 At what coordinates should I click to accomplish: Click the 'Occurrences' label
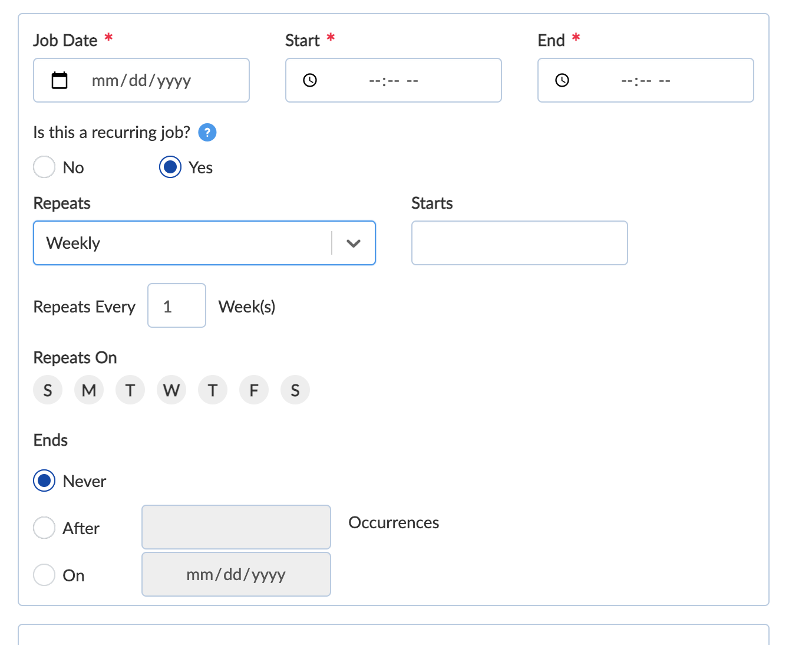(394, 522)
